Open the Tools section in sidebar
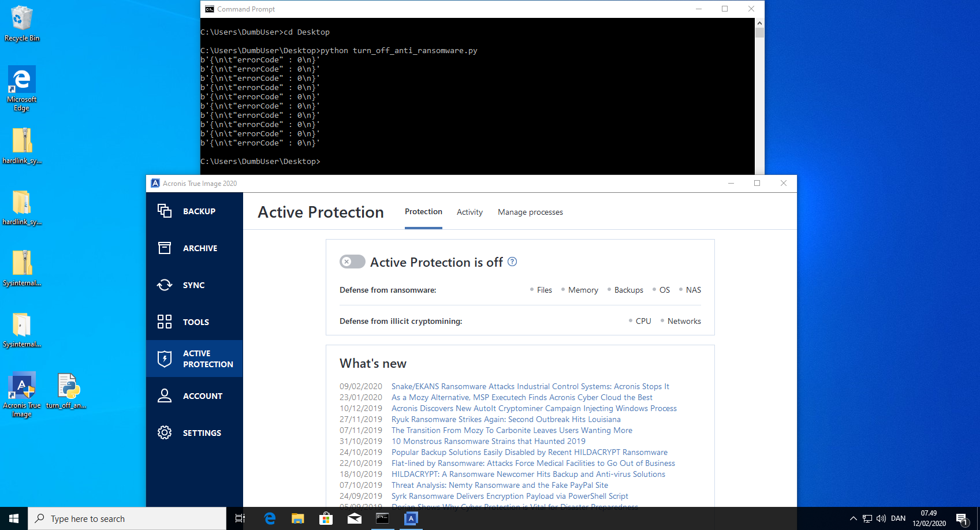This screenshot has width=980, height=530. (194, 322)
